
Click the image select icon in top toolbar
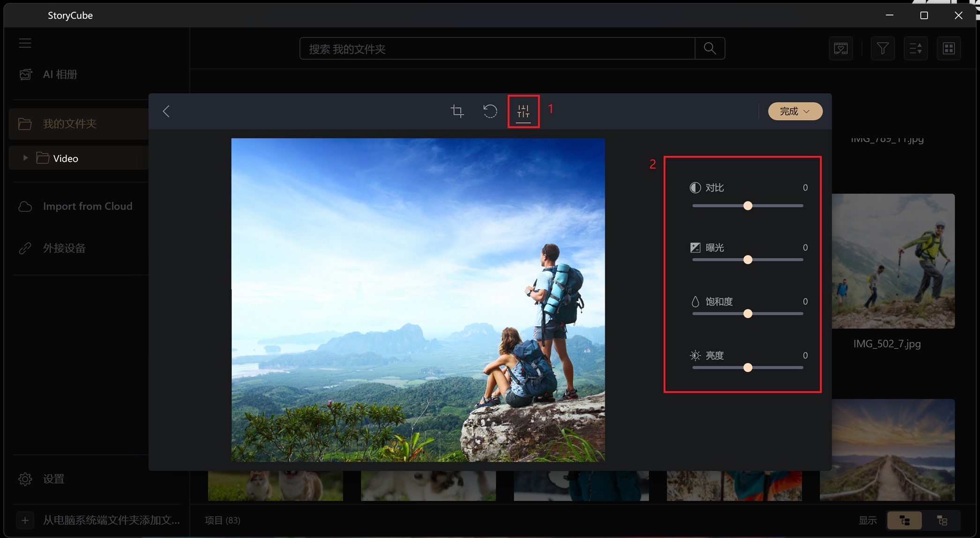tap(840, 48)
